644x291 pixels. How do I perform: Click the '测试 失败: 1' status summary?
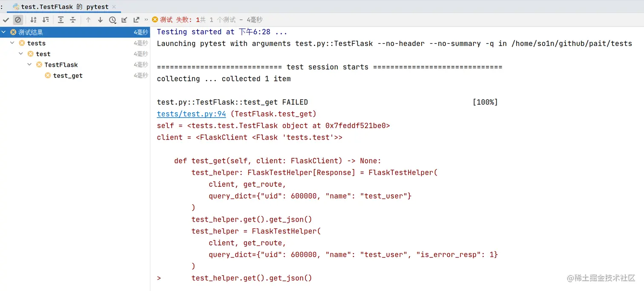179,20
